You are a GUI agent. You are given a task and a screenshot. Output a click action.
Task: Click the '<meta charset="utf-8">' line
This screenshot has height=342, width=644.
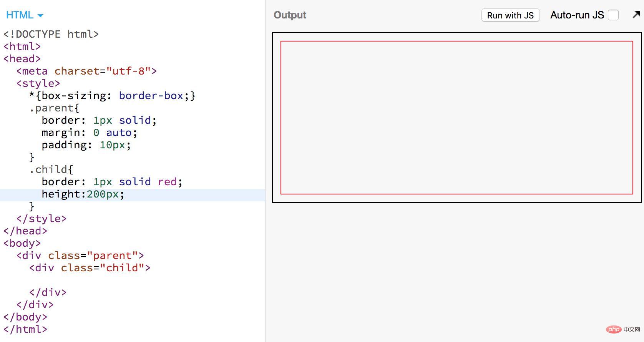(x=86, y=71)
